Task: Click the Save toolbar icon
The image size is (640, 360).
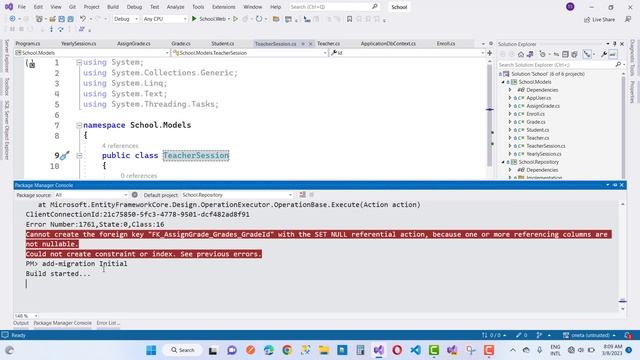Action: pyautogui.click(x=62, y=19)
